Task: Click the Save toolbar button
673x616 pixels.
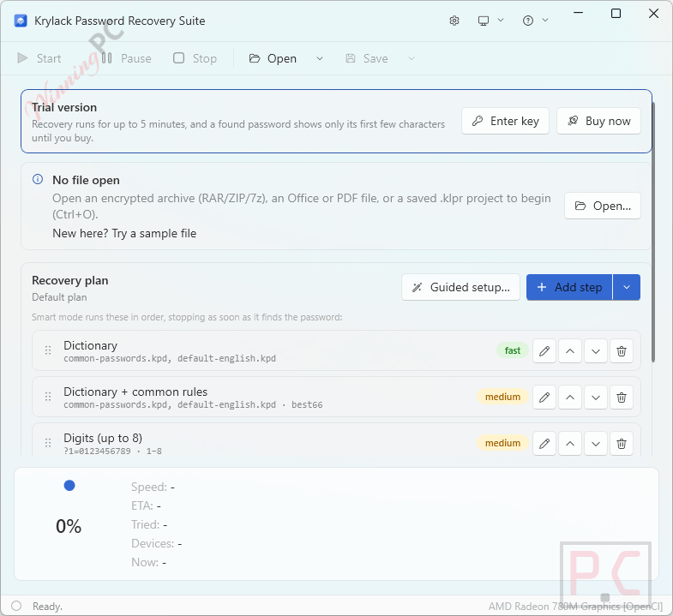Action: pos(367,58)
